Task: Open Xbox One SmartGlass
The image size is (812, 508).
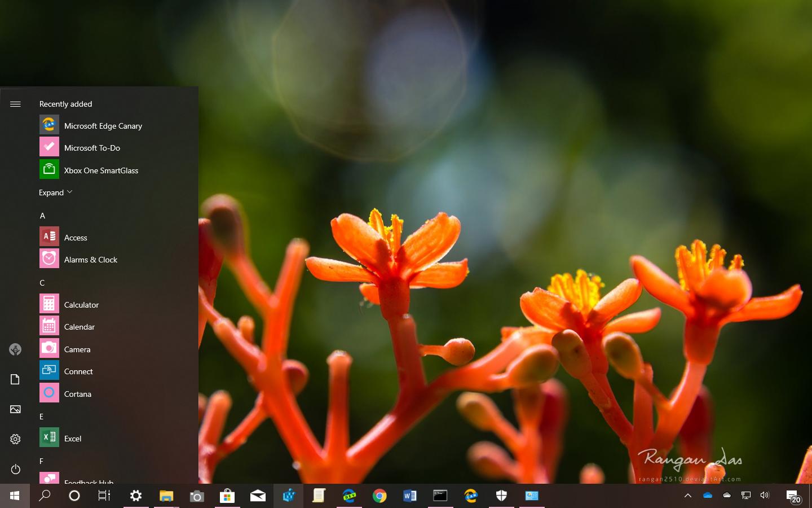Action: [101, 170]
